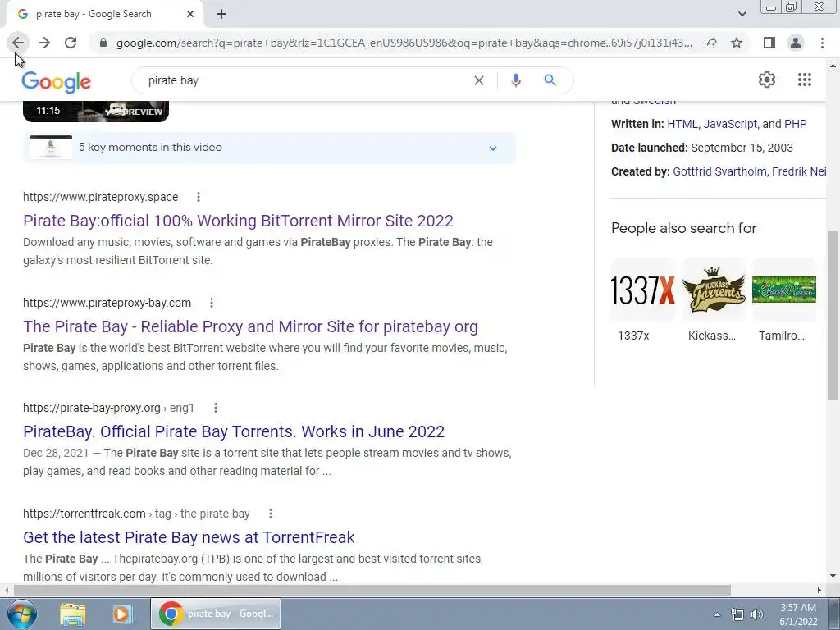Open the Google apps grid
This screenshot has height=630, width=840.
coord(804,80)
